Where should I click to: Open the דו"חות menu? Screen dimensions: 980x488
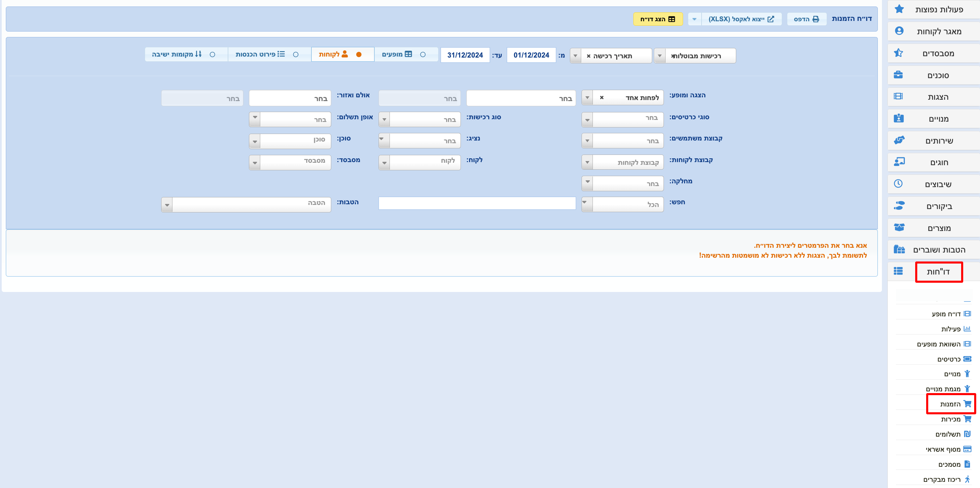[934, 271]
